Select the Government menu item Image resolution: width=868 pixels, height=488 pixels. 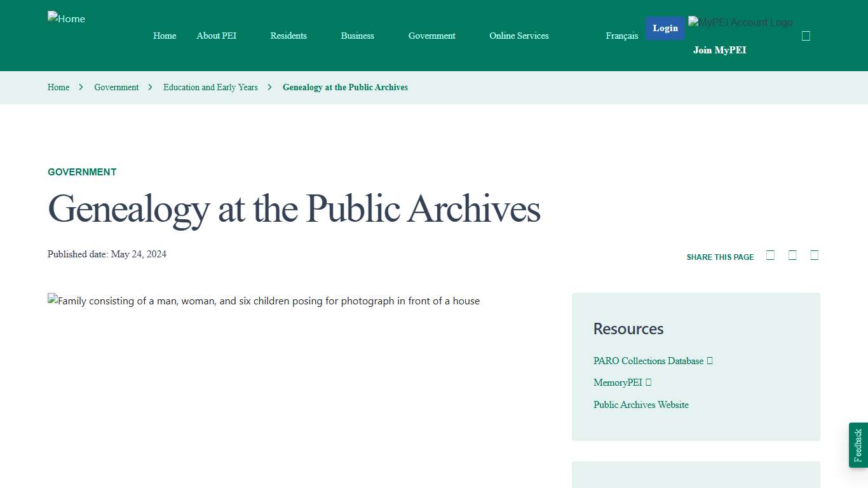coord(431,36)
